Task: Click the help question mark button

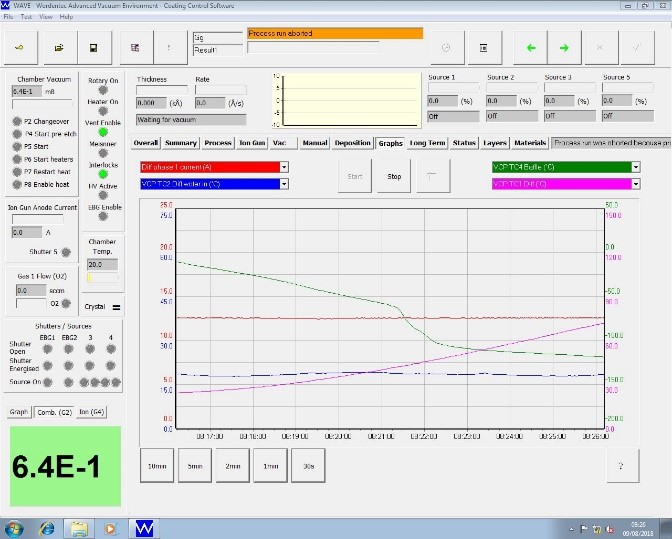Action: click(622, 465)
